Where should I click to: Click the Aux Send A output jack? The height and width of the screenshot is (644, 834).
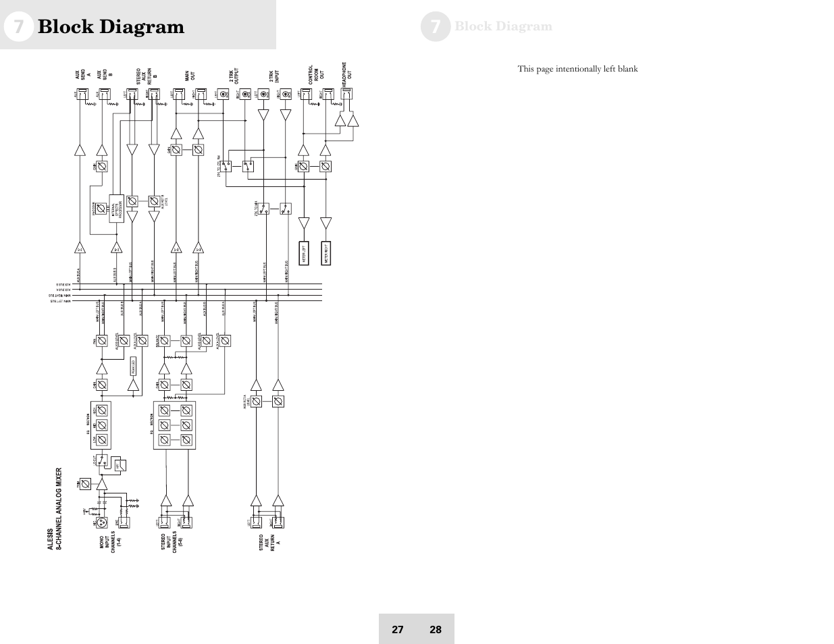click(x=82, y=95)
